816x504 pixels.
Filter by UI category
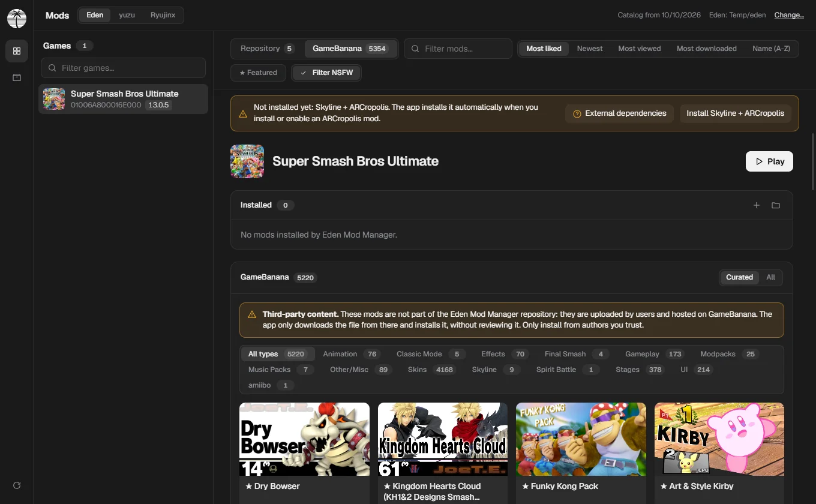697,370
